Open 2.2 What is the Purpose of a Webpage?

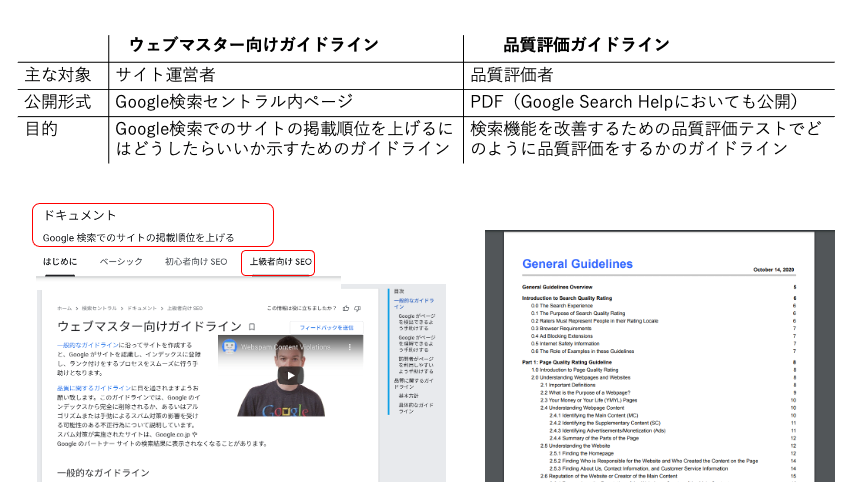(585, 392)
